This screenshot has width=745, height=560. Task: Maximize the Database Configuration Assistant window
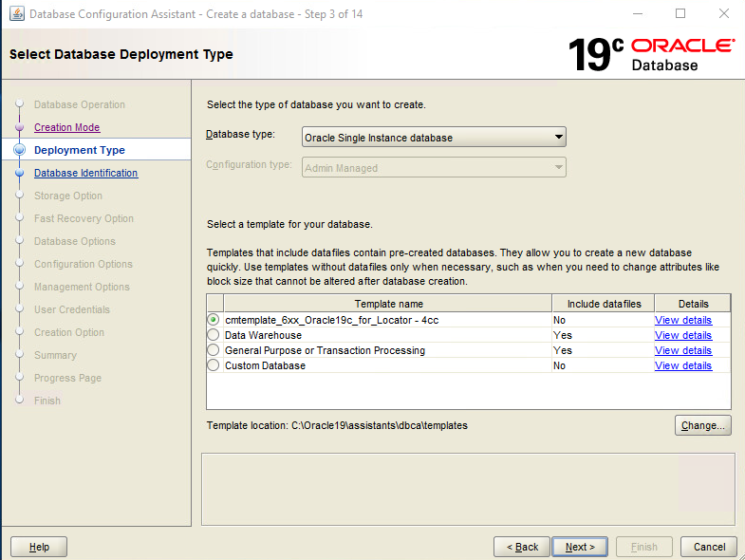pyautogui.click(x=680, y=13)
